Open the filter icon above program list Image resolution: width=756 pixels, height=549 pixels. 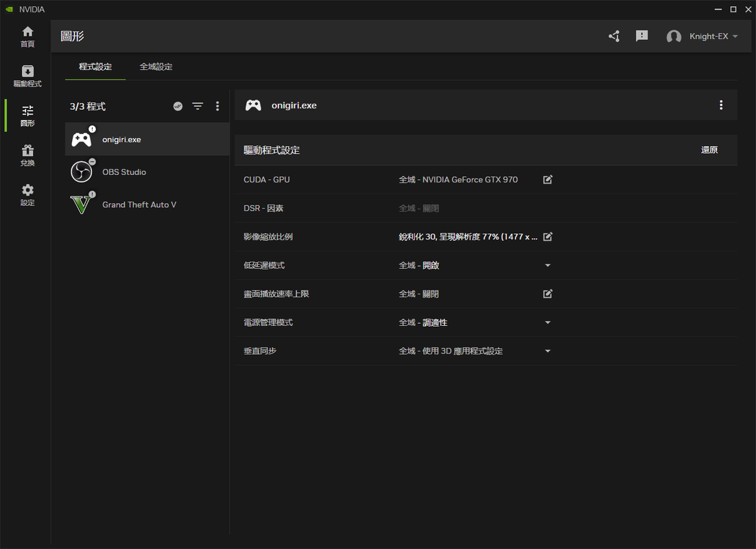click(x=198, y=106)
